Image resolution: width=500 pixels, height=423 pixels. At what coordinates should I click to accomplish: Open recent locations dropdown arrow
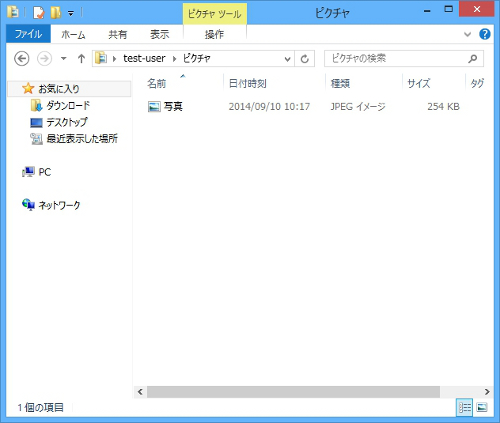(64, 59)
